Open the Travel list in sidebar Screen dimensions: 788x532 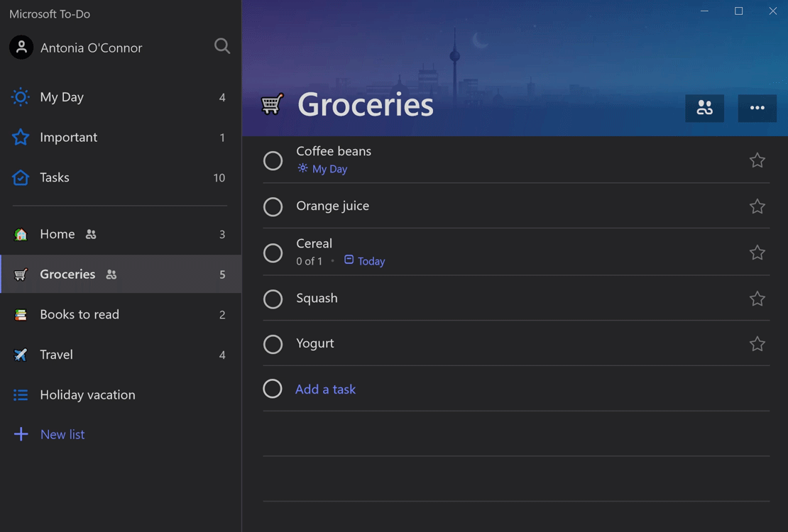click(56, 355)
